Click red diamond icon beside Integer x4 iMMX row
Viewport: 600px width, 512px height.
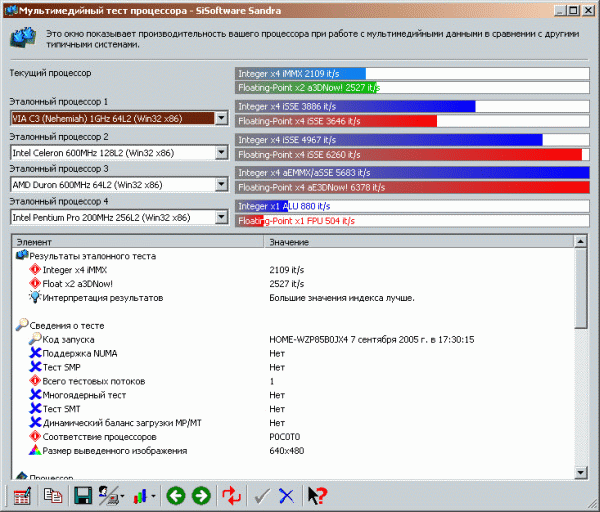click(x=35, y=270)
